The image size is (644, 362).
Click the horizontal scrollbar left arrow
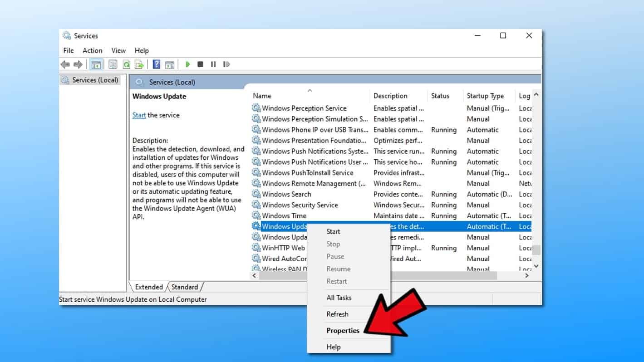pyautogui.click(x=255, y=275)
